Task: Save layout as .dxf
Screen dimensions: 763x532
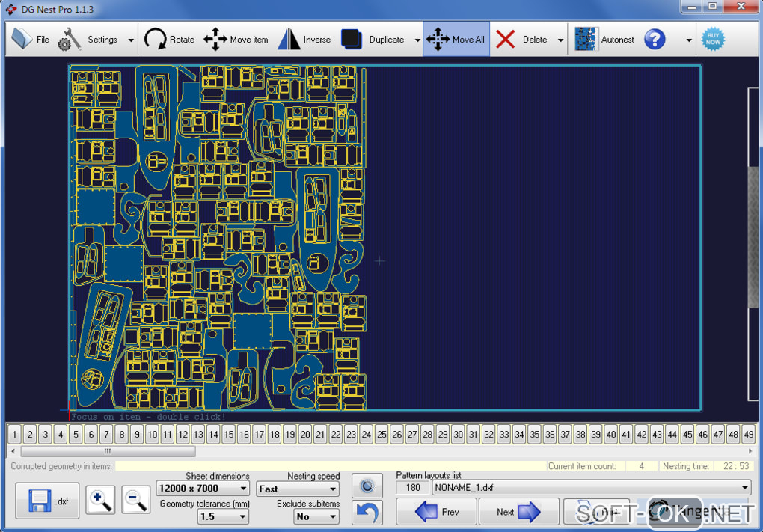Action: [x=47, y=501]
